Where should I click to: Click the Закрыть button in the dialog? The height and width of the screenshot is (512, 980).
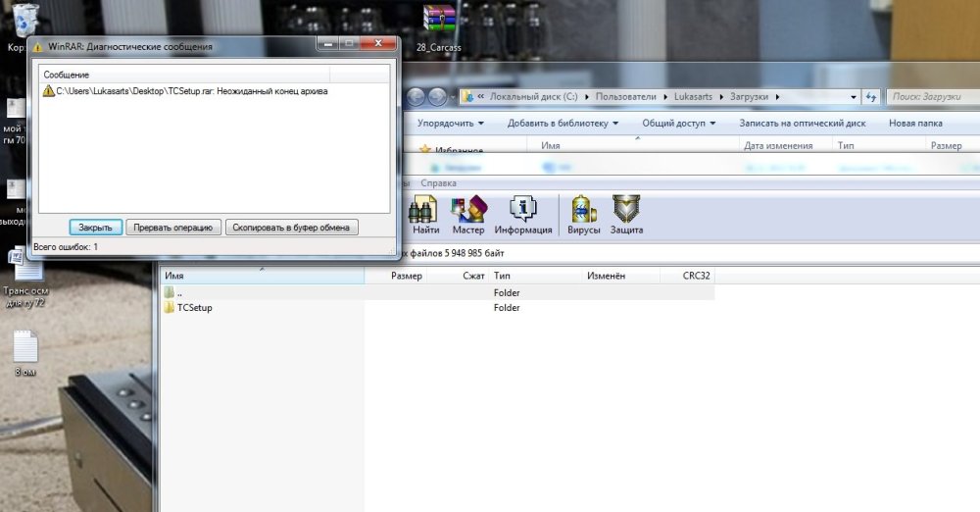[95, 227]
